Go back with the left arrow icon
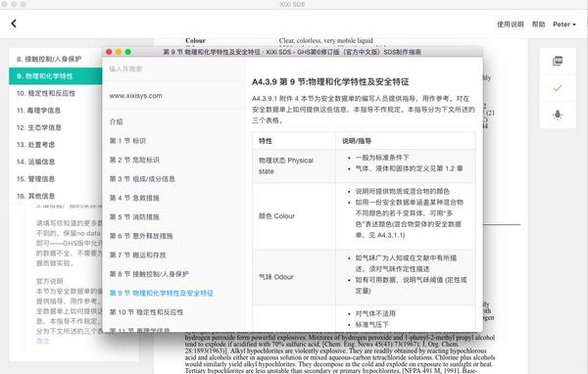This screenshot has width=588, height=374. point(14,23)
